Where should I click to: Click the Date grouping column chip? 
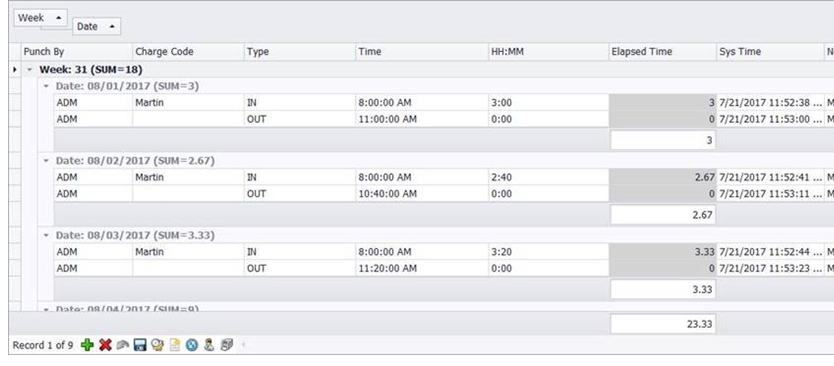[x=96, y=26]
